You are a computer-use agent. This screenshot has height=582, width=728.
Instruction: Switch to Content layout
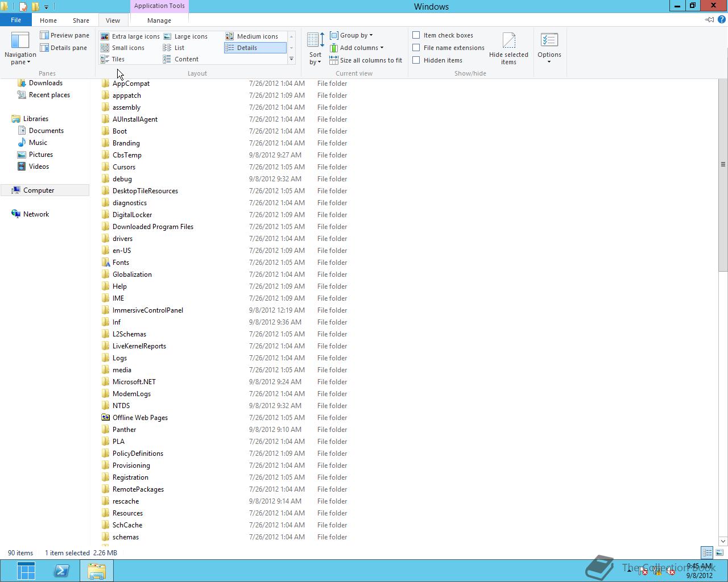click(x=181, y=59)
